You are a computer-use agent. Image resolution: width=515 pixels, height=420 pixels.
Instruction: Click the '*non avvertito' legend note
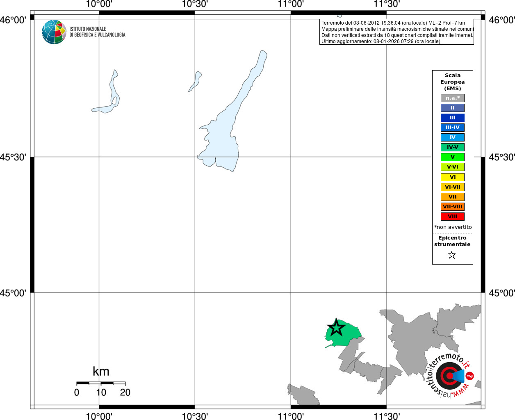click(453, 227)
